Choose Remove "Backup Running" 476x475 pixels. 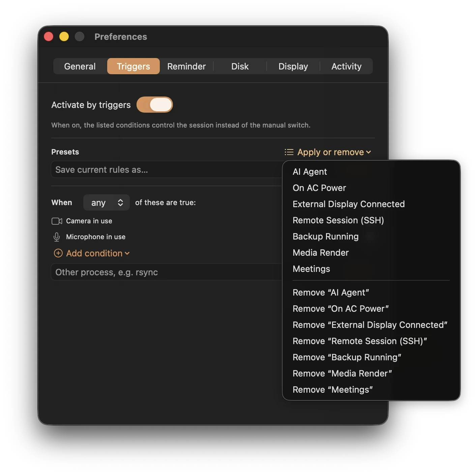tap(371, 357)
